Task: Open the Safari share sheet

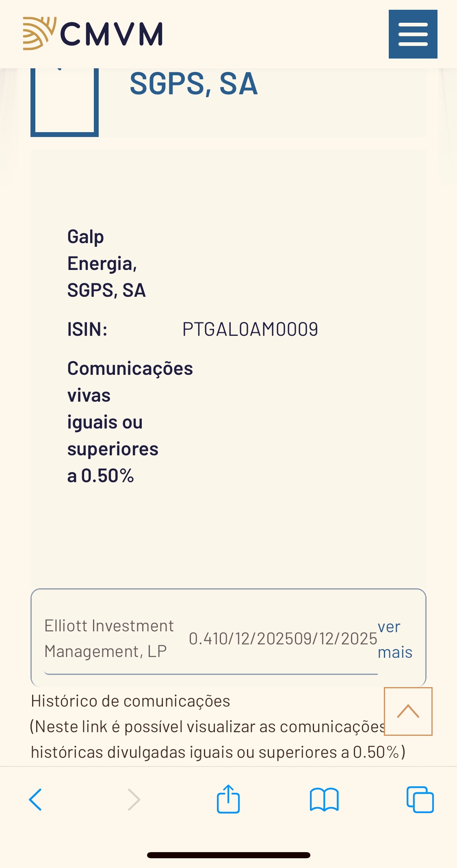Action: (x=228, y=799)
